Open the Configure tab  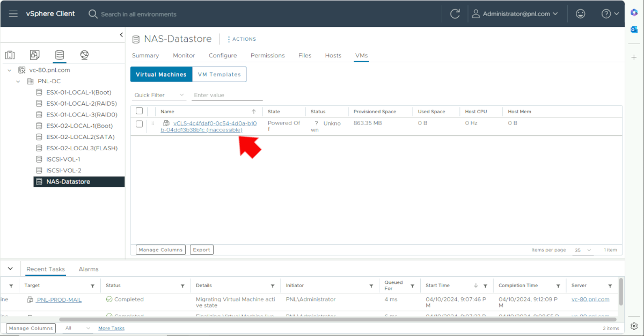(x=223, y=55)
